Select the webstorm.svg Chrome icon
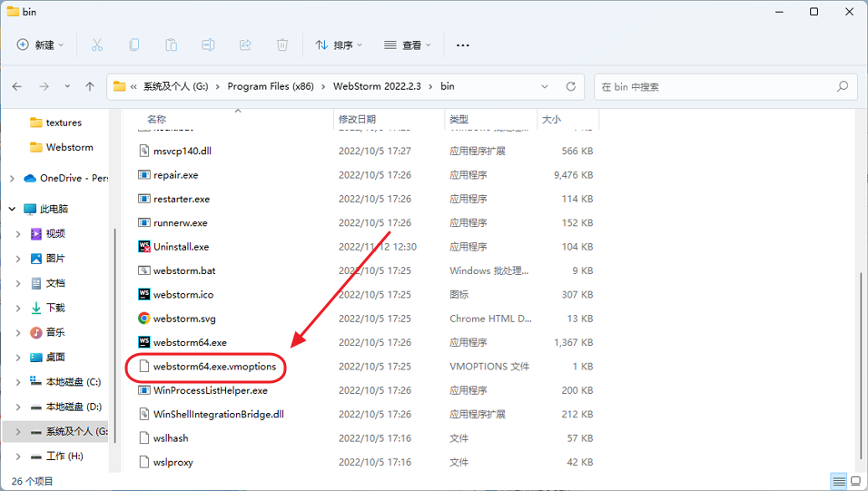868x491 pixels. coord(144,319)
